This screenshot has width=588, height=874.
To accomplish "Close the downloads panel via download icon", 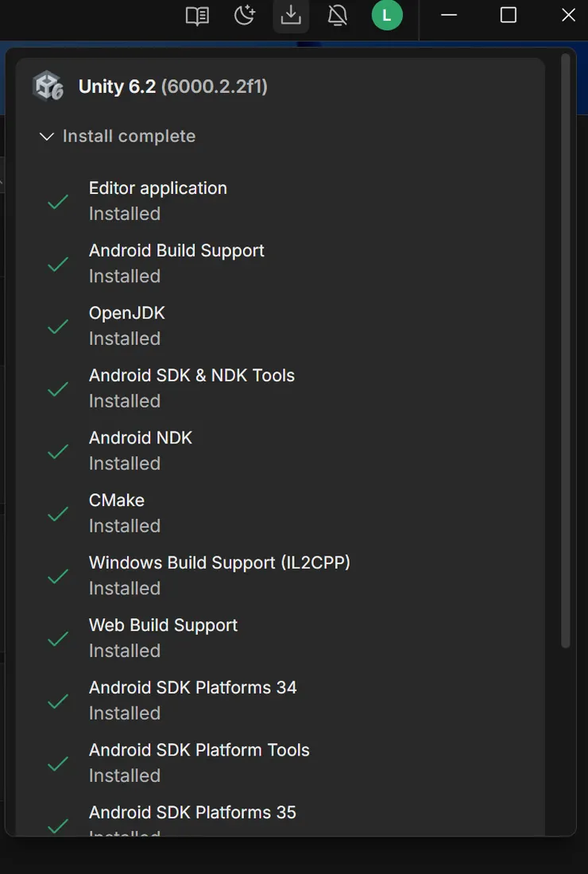I will point(291,16).
